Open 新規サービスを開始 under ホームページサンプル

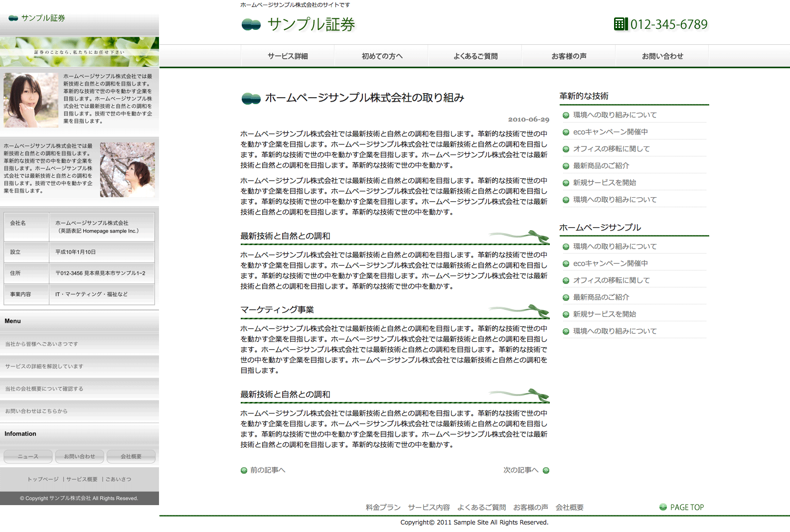tap(604, 314)
